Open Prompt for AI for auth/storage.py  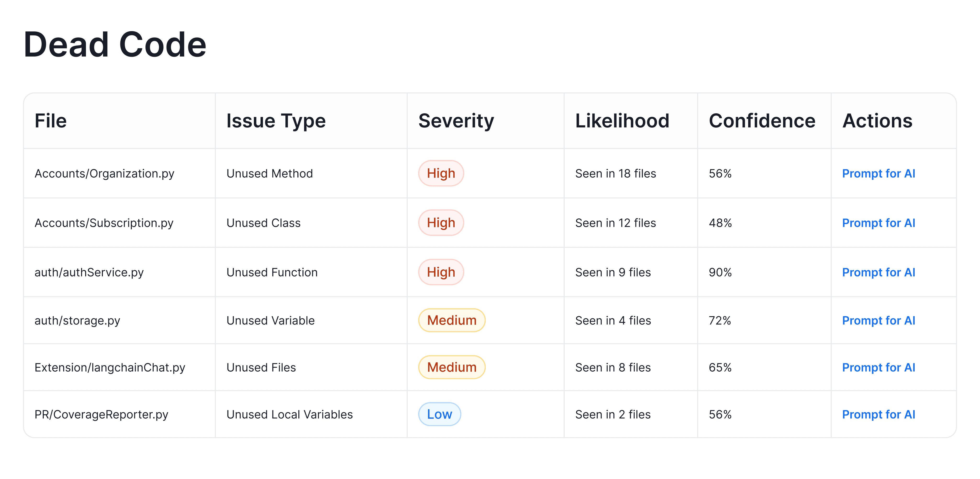pos(878,321)
